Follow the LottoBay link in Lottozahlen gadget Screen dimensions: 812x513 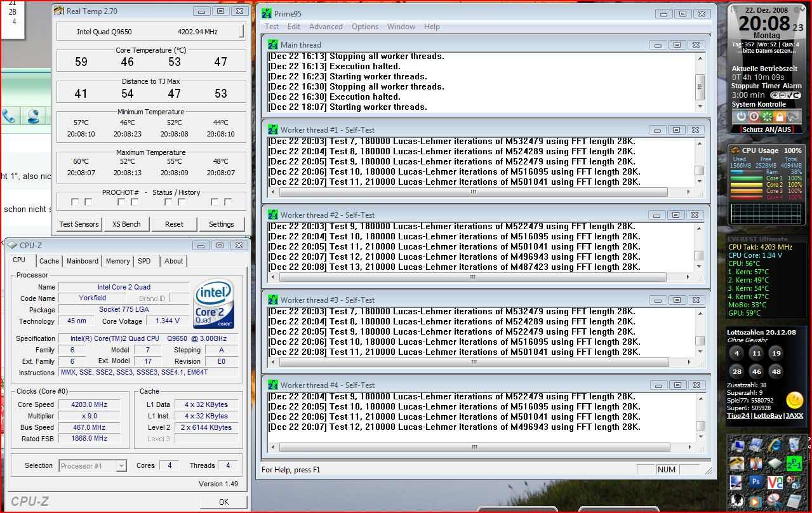point(768,416)
